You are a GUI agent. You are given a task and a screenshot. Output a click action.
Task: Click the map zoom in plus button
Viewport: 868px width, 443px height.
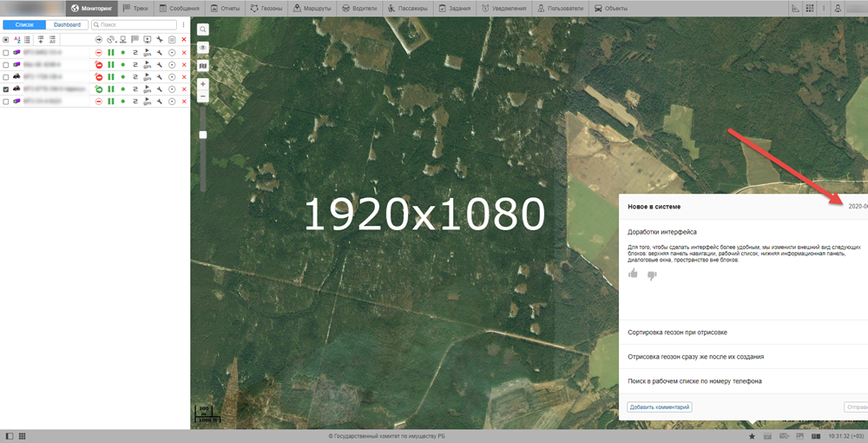(x=203, y=84)
